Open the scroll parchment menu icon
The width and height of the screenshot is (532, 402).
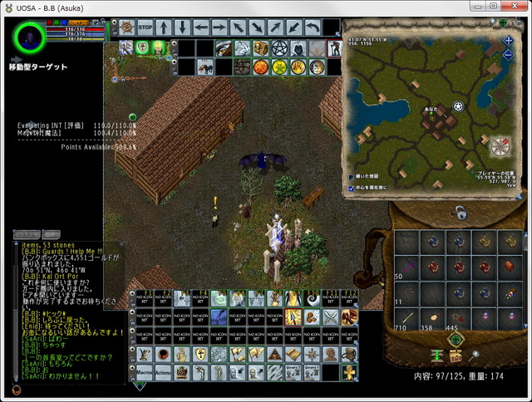293,355
